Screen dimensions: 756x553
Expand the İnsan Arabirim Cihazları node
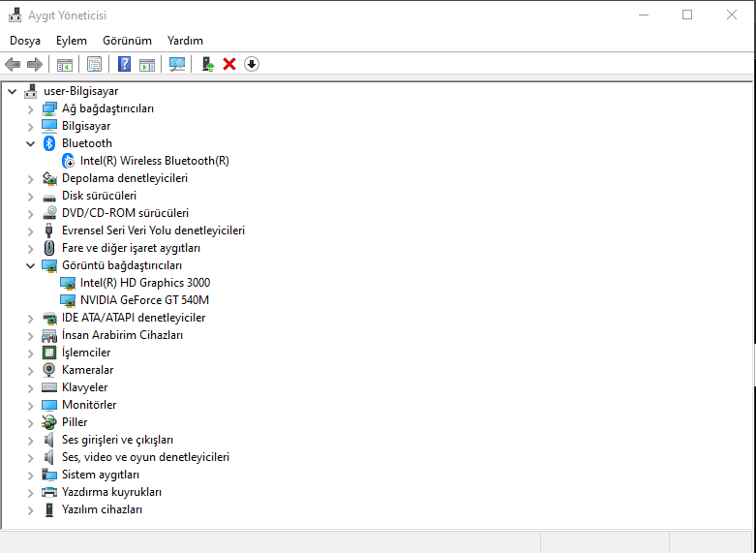(x=30, y=336)
